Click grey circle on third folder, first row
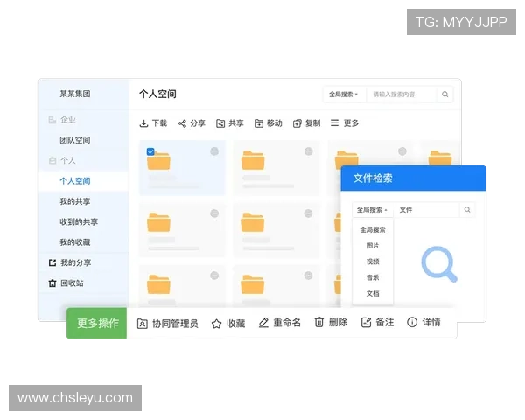Viewport: 525px width, 420px height. coord(402,151)
